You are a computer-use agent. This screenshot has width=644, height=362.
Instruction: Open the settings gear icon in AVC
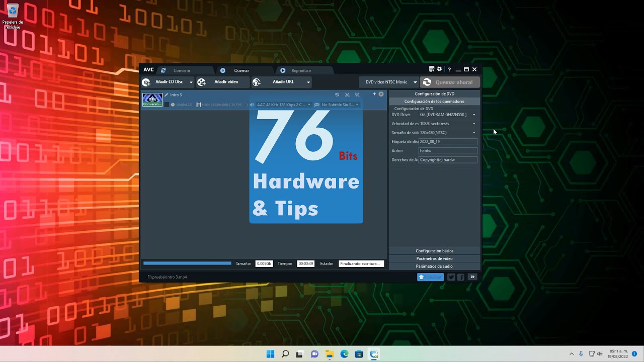tap(439, 69)
